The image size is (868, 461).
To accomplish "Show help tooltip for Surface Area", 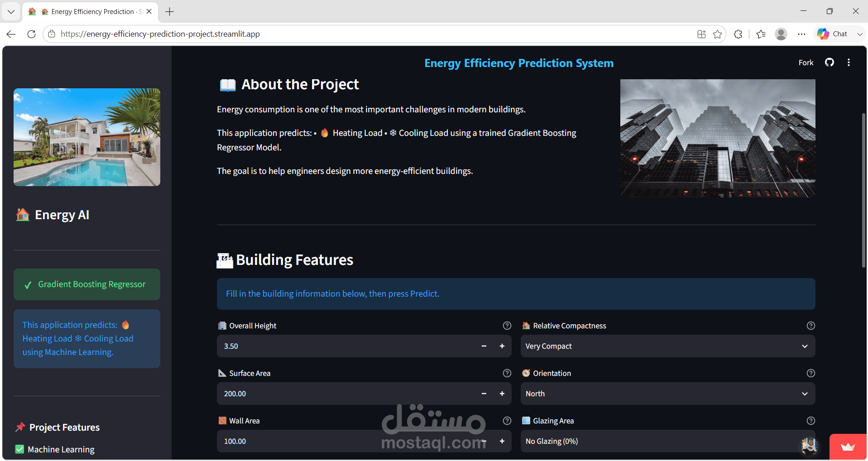I will [x=507, y=373].
